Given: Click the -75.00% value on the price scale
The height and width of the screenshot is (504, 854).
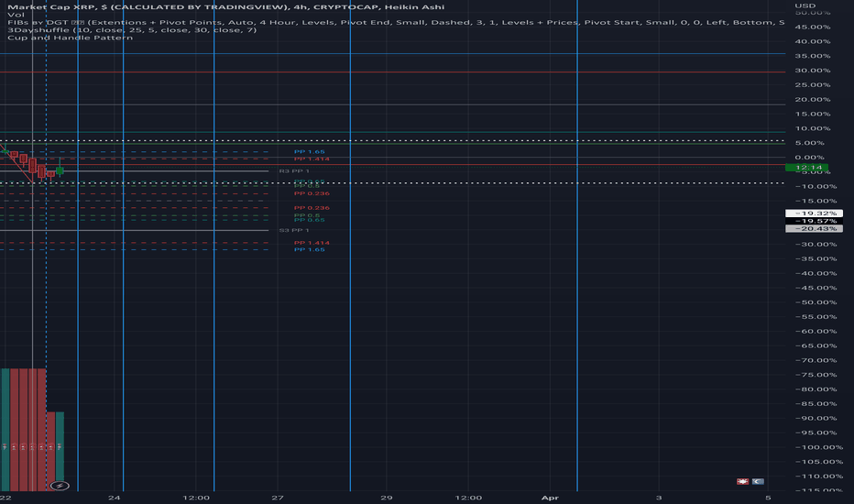Looking at the screenshot, I should (x=814, y=375).
